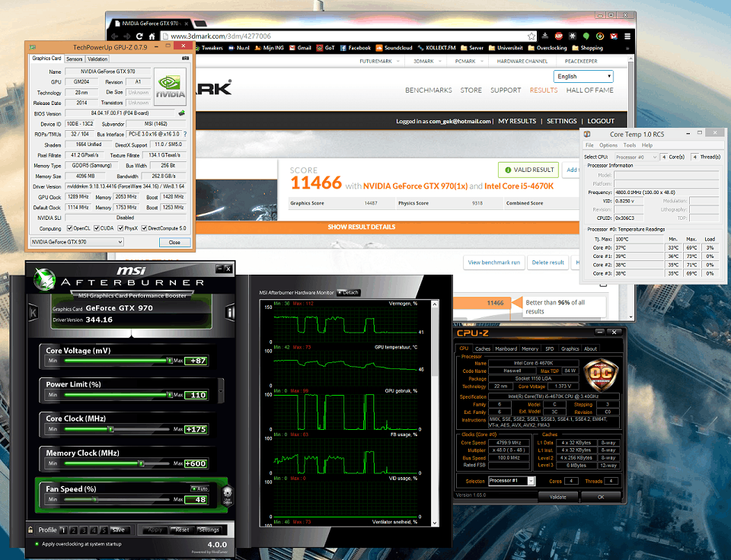Switch to Validation tab in GPU-Z
Screen dimensions: 731x560
97,59
